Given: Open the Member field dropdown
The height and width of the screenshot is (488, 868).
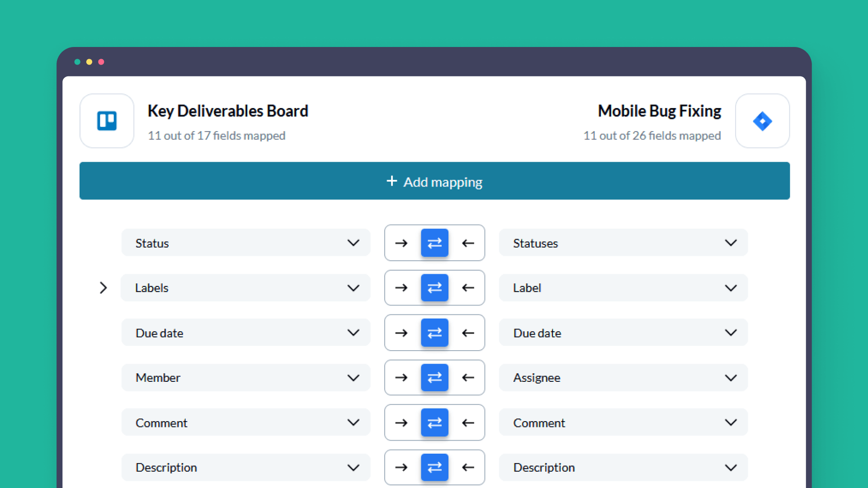Looking at the screenshot, I should [245, 378].
